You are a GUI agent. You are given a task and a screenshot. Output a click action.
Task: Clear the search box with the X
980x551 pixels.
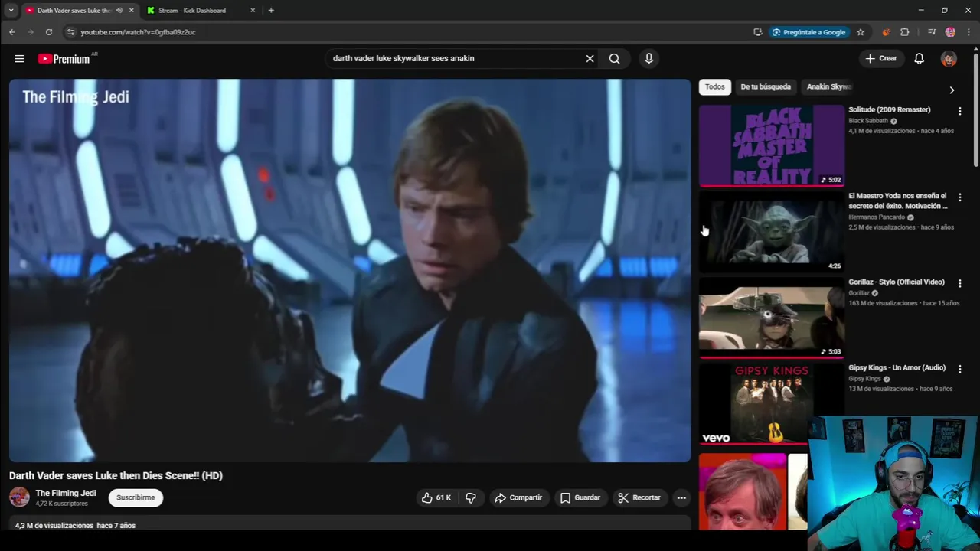(590, 58)
